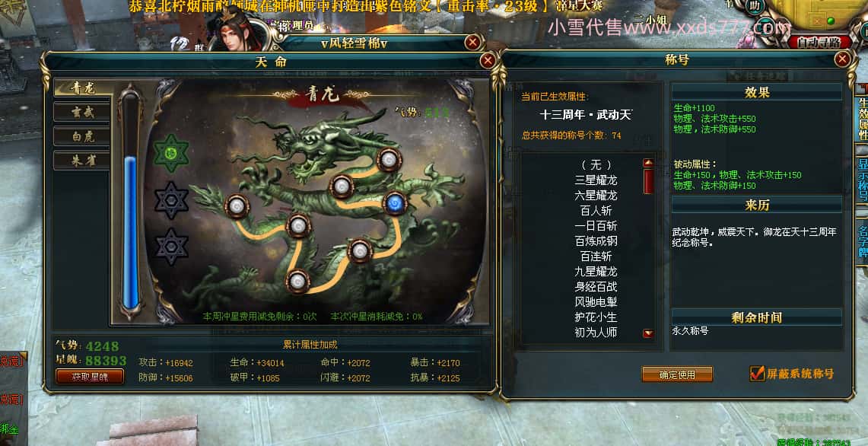Viewport: 868px width, 446px height.
Task: Click the leftmost orb node on the dragon path
Action: (237, 206)
